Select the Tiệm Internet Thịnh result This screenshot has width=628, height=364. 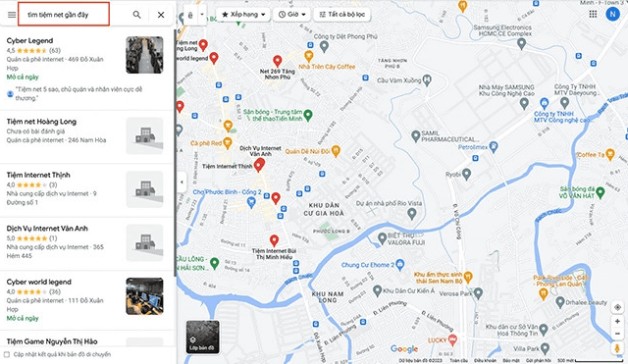click(x=87, y=189)
